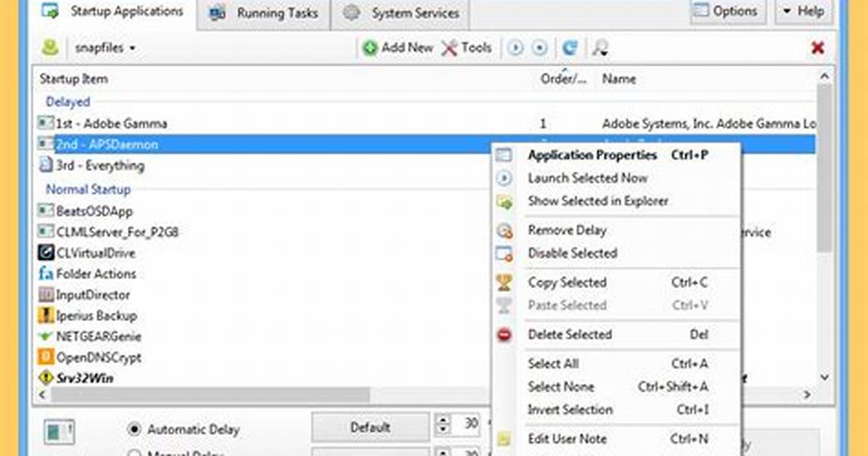Choose Application Properties from context menu
Viewport: 868px width, 456px height.
click(617, 155)
